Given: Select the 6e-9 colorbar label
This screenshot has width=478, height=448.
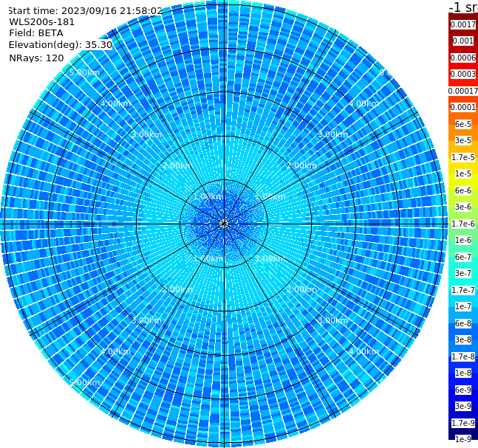Looking at the screenshot, I should click(463, 390).
